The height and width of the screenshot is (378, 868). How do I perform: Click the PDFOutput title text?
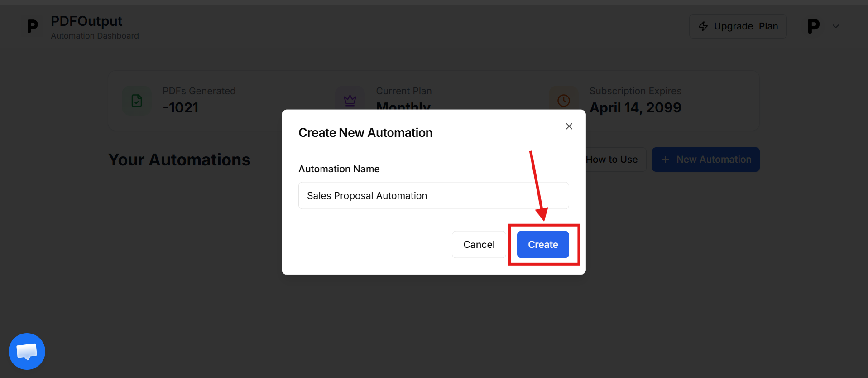86,21
